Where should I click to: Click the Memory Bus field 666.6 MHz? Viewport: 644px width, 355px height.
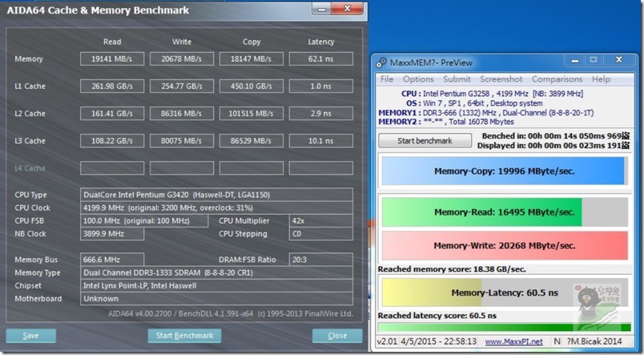[x=112, y=260]
